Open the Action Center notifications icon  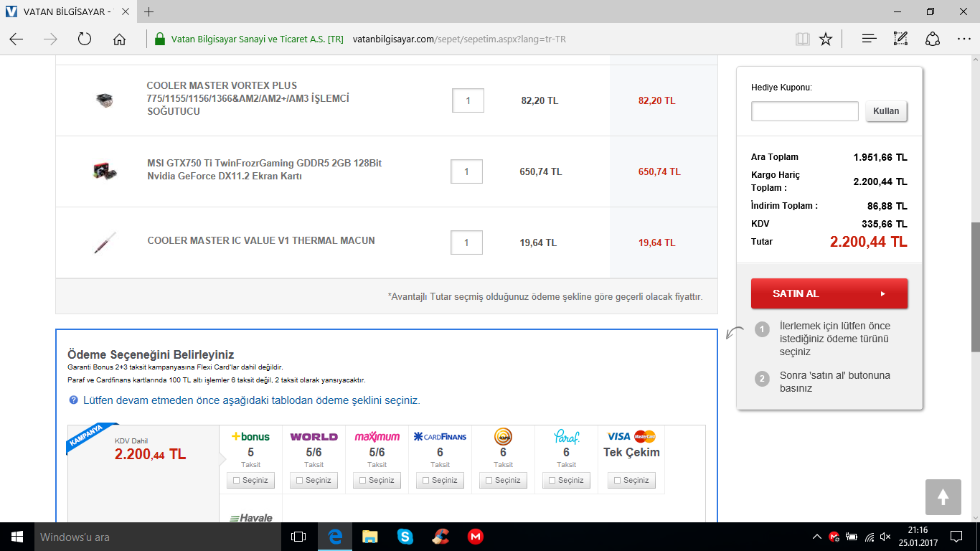pos(956,537)
